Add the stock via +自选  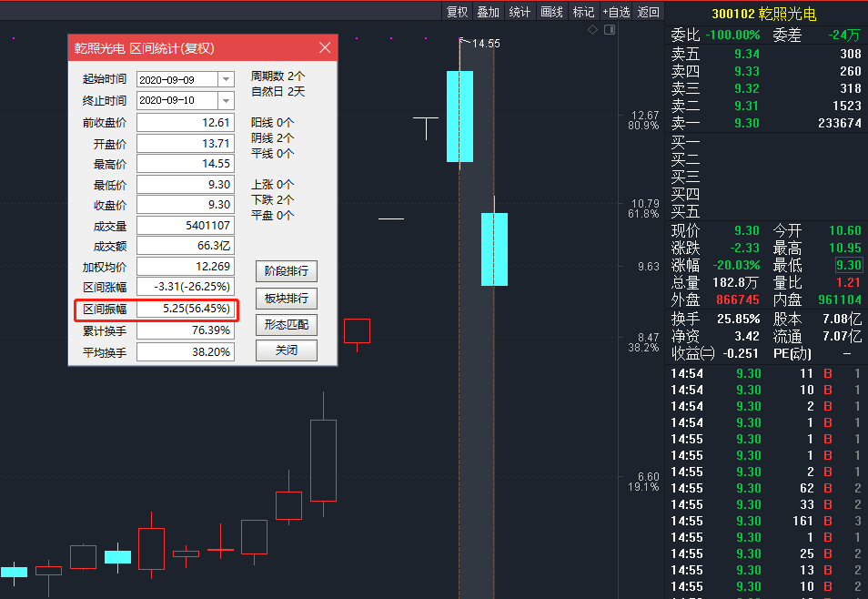(x=616, y=12)
